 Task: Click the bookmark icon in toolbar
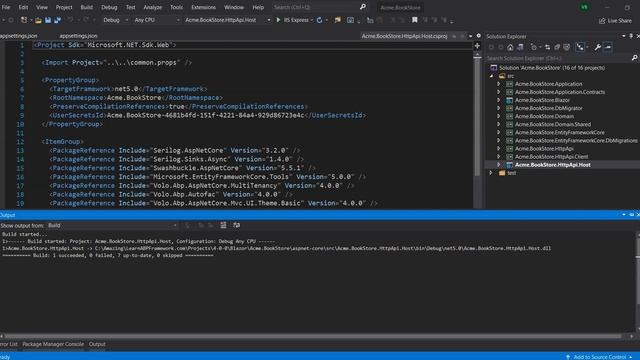(x=414, y=20)
